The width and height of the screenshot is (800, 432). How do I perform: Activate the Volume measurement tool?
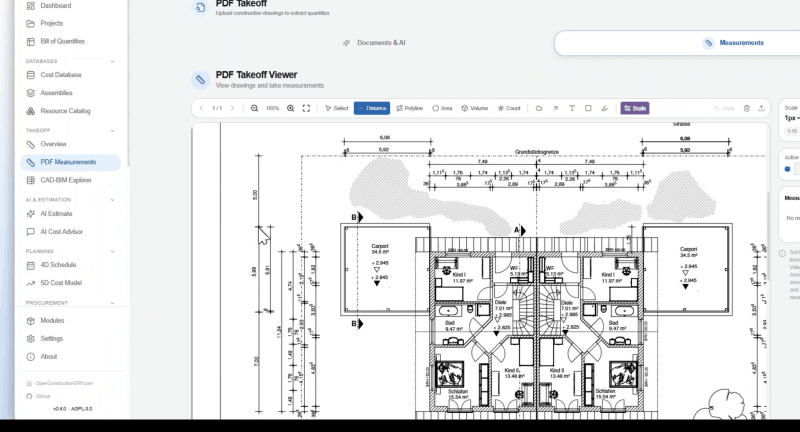click(475, 109)
